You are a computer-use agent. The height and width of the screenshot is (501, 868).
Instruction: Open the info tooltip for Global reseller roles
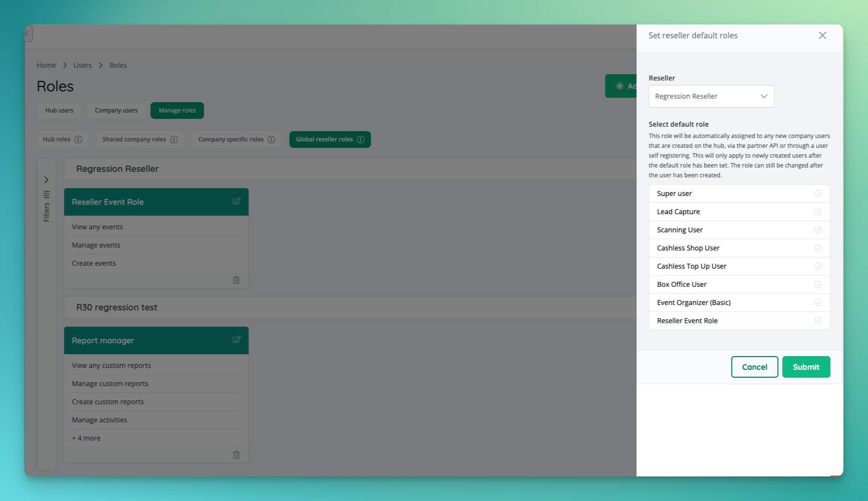(361, 139)
